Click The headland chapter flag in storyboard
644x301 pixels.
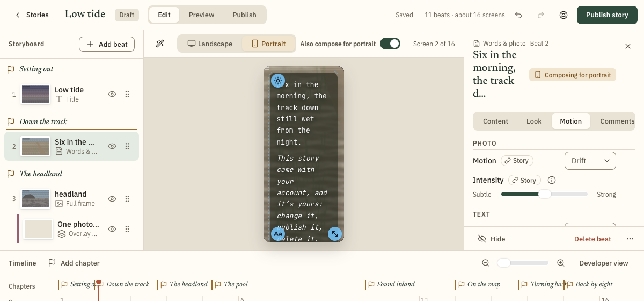coord(11,174)
